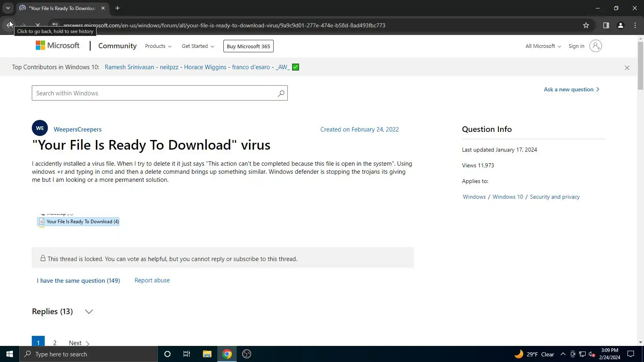Image resolution: width=644 pixels, height=362 pixels.
Task: Open the Windows Start menu
Action: pyautogui.click(x=10, y=354)
